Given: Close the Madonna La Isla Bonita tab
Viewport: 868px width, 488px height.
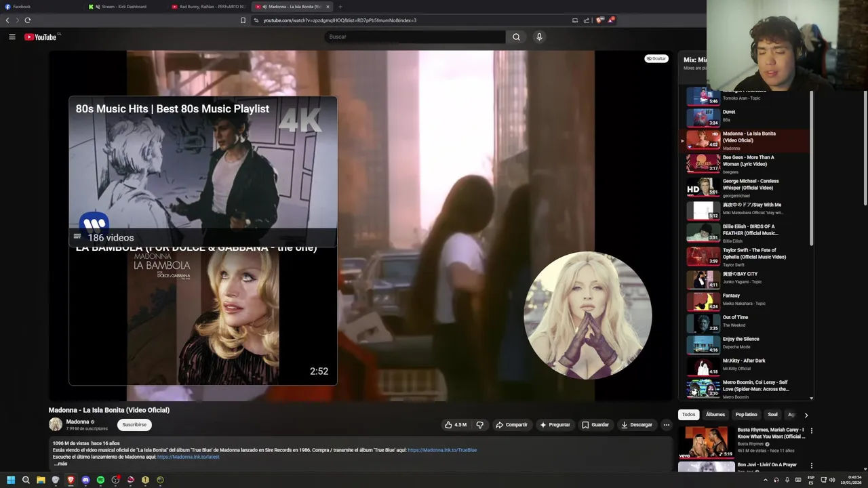Looking at the screenshot, I should 328,7.
